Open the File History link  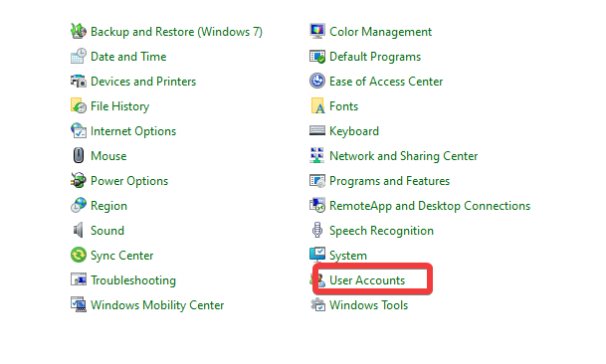[x=119, y=106]
